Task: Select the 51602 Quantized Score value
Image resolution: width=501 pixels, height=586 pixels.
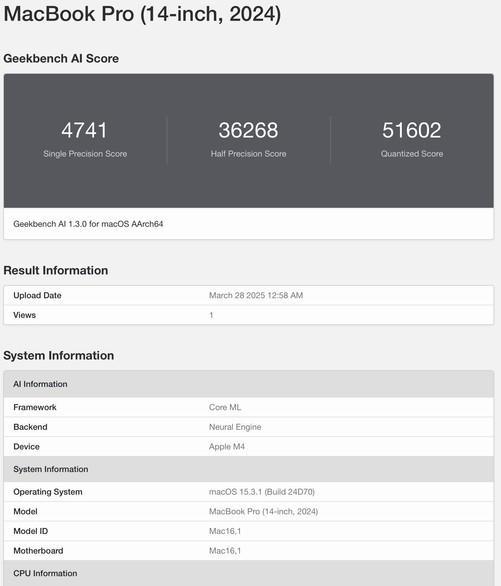Action: coord(412,130)
